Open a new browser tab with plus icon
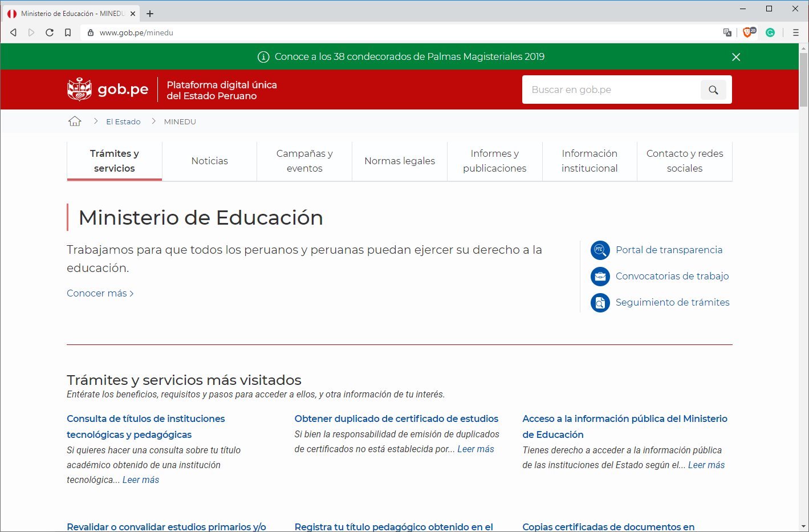 150,14
